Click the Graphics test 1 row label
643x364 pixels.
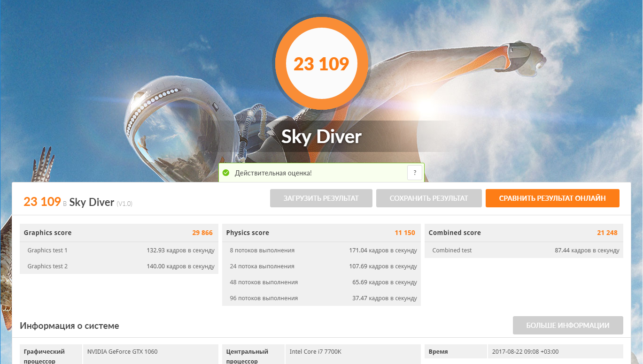click(47, 250)
